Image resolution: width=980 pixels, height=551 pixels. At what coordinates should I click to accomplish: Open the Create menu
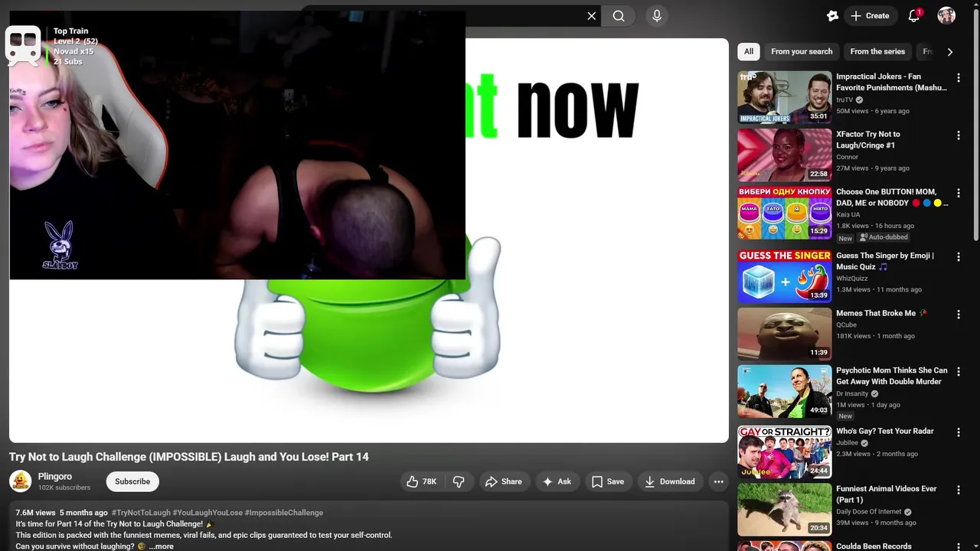(x=871, y=16)
